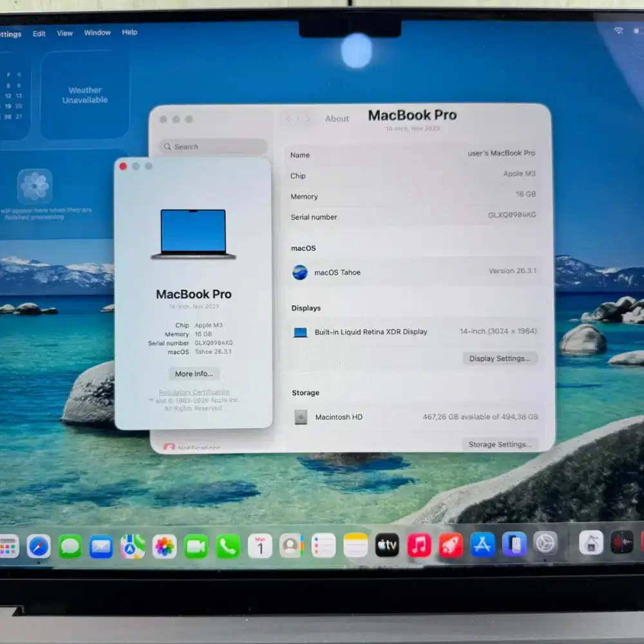Click "Built-in Liquid Retina XDR Display" text
644x644 pixels.
coord(371,332)
